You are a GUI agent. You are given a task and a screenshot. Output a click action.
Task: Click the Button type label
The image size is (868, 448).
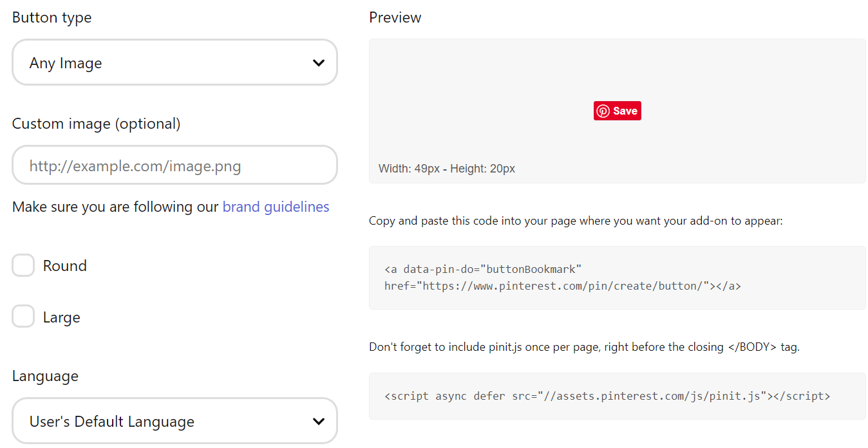click(52, 17)
